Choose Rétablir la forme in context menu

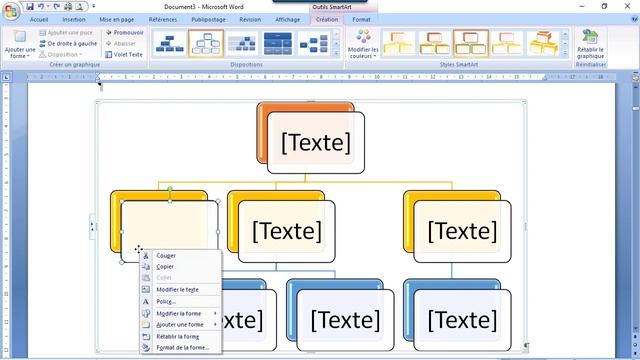tap(181, 337)
